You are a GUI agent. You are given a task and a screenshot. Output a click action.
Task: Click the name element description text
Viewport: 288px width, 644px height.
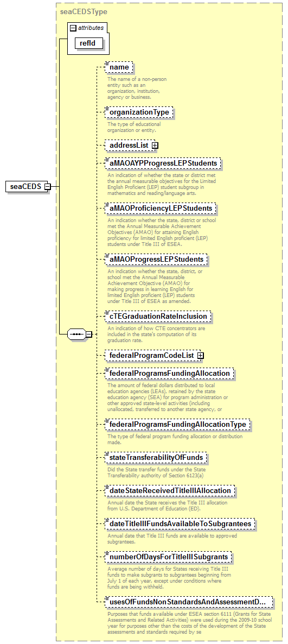(137, 88)
